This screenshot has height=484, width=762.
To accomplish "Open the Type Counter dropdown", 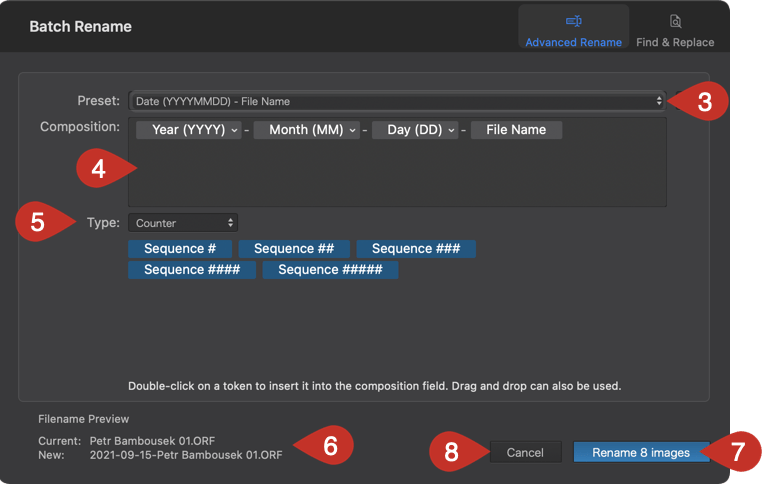I will point(183,223).
